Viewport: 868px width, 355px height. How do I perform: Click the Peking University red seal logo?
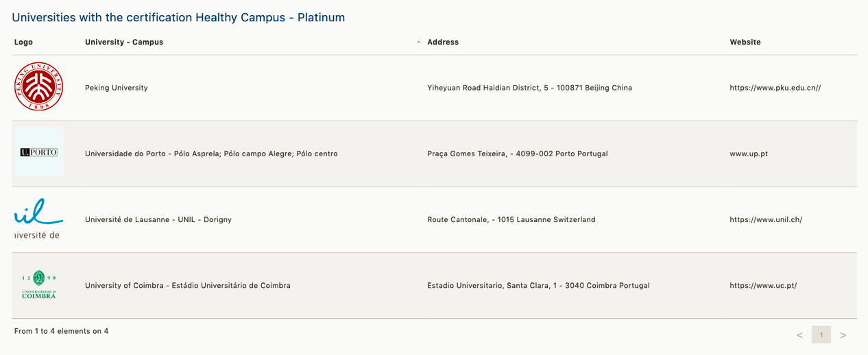(39, 87)
